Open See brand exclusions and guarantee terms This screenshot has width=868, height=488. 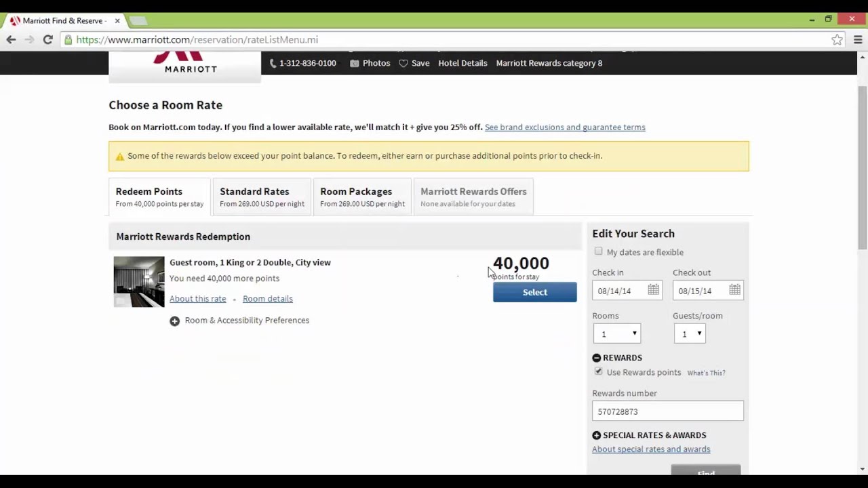coord(565,127)
